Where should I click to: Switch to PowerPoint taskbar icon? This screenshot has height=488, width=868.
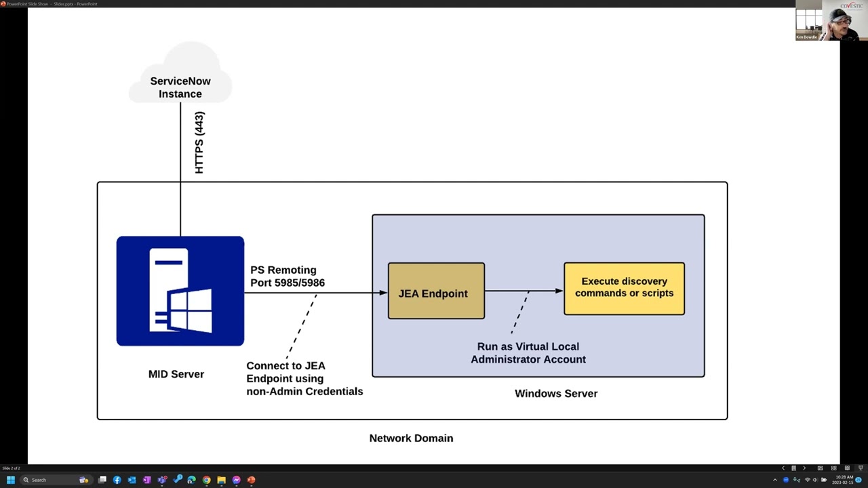pyautogui.click(x=251, y=480)
